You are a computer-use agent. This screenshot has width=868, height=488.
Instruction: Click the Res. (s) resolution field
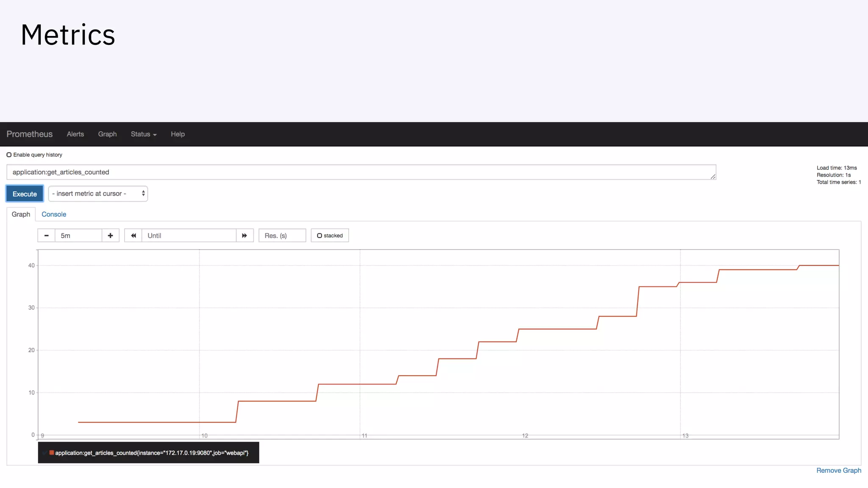(x=282, y=236)
